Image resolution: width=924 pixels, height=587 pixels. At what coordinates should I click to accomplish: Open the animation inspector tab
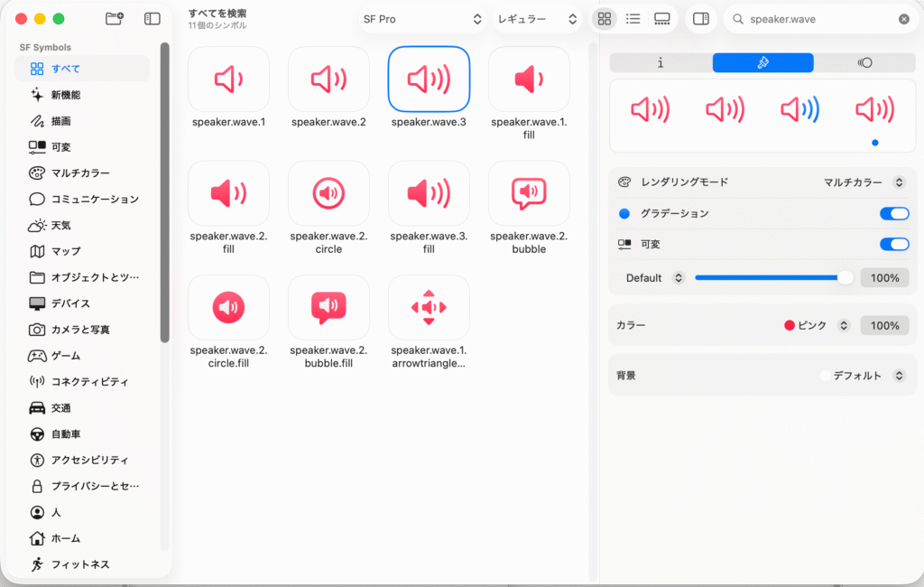pyautogui.click(x=864, y=62)
